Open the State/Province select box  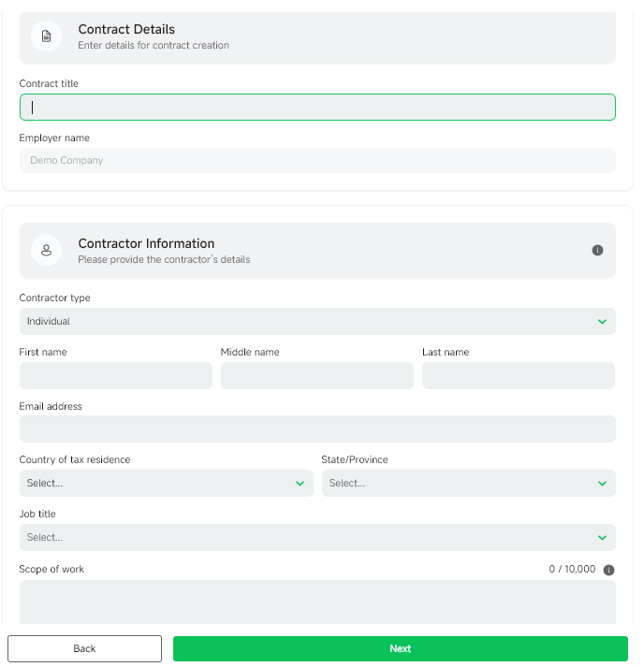coord(469,483)
